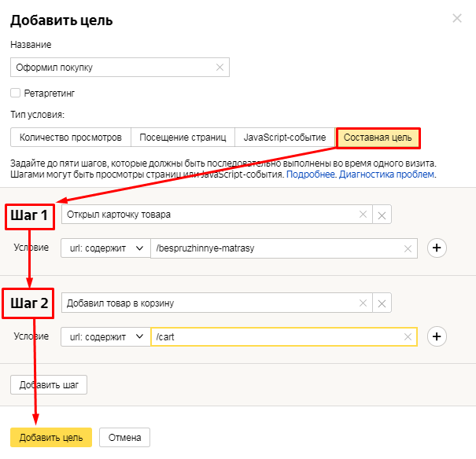Image resolution: width=476 pixels, height=459 pixels.
Task: Open the Диагностика проблем link
Action: pyautogui.click(x=387, y=174)
